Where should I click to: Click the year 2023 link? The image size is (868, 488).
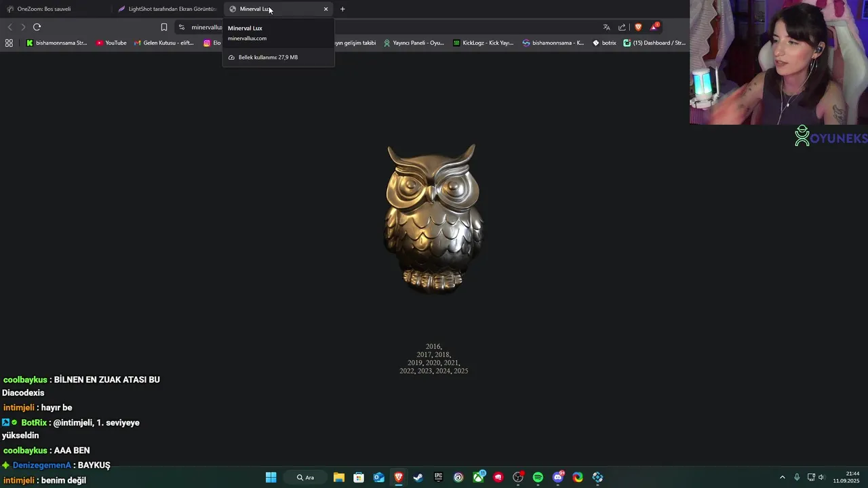[425, 371]
